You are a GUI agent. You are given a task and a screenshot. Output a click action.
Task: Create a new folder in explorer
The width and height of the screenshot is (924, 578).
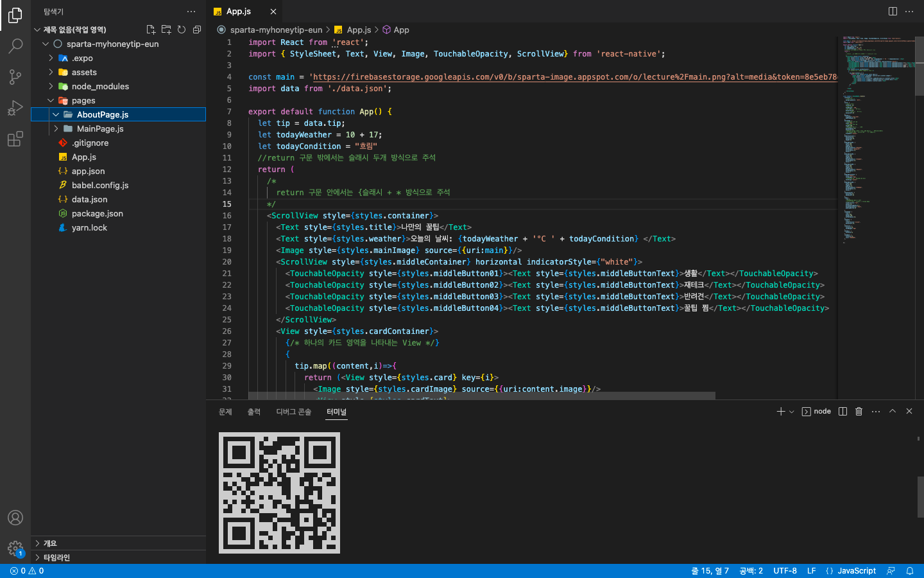(166, 30)
